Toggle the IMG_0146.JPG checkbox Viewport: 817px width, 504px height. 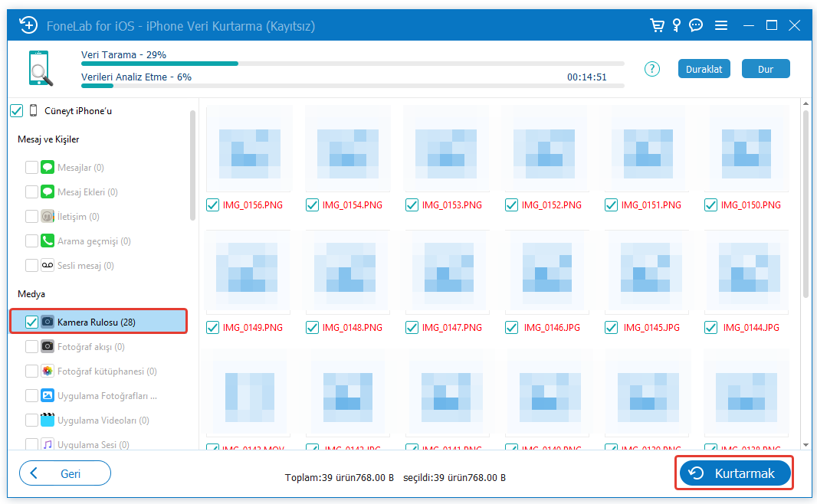pyautogui.click(x=511, y=328)
